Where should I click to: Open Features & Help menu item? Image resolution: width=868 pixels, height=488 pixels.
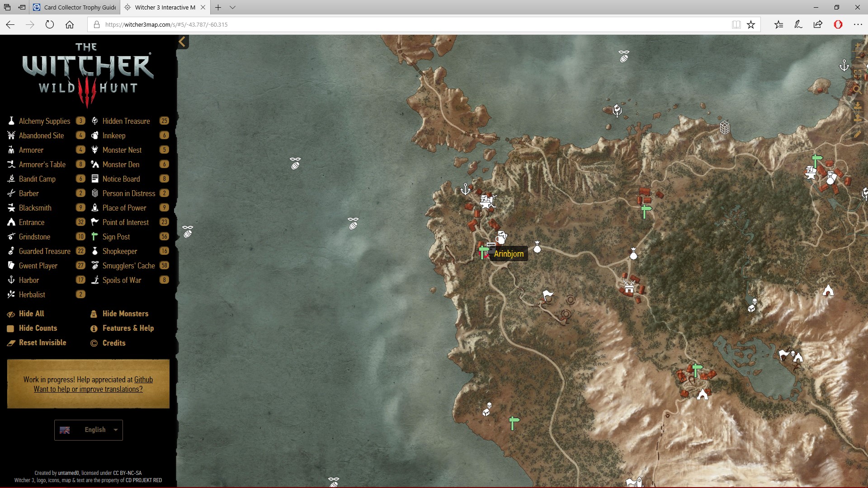(x=128, y=328)
